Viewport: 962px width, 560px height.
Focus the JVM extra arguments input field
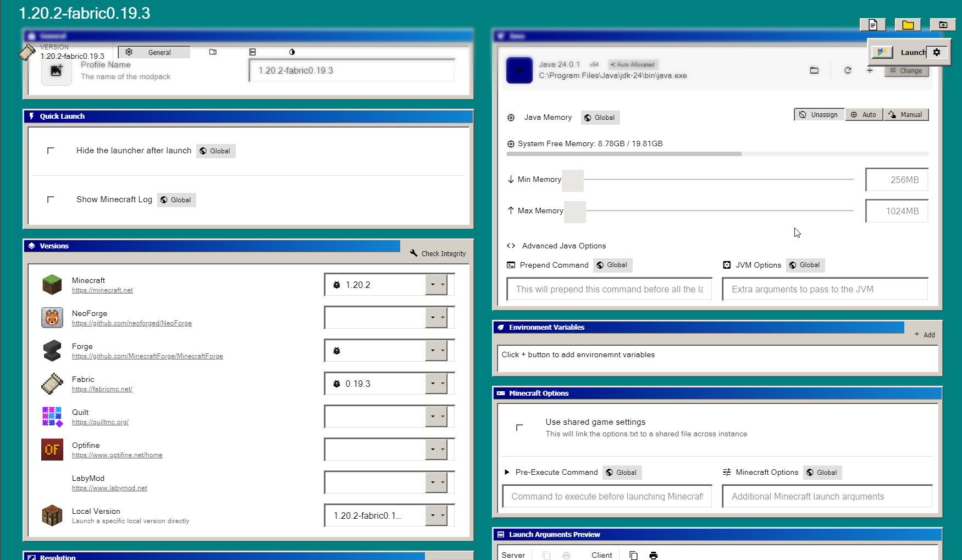click(825, 289)
